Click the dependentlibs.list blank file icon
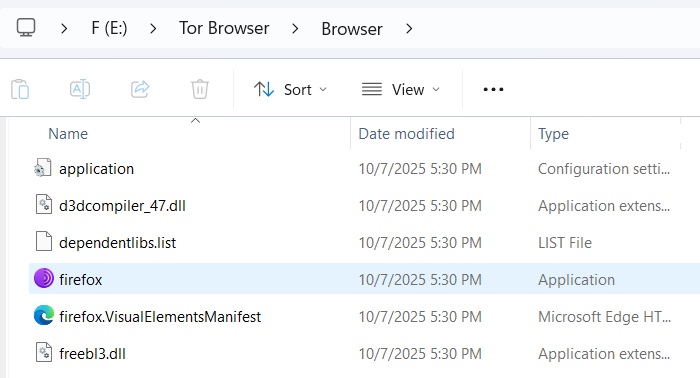Viewport: 700px width, 378px height. [x=44, y=242]
